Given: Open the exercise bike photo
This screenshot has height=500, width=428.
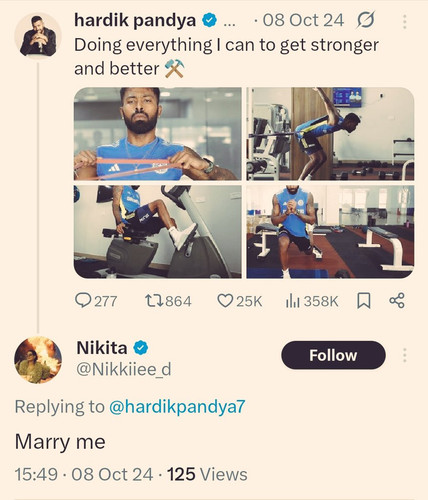Looking at the screenshot, I should click(x=158, y=232).
